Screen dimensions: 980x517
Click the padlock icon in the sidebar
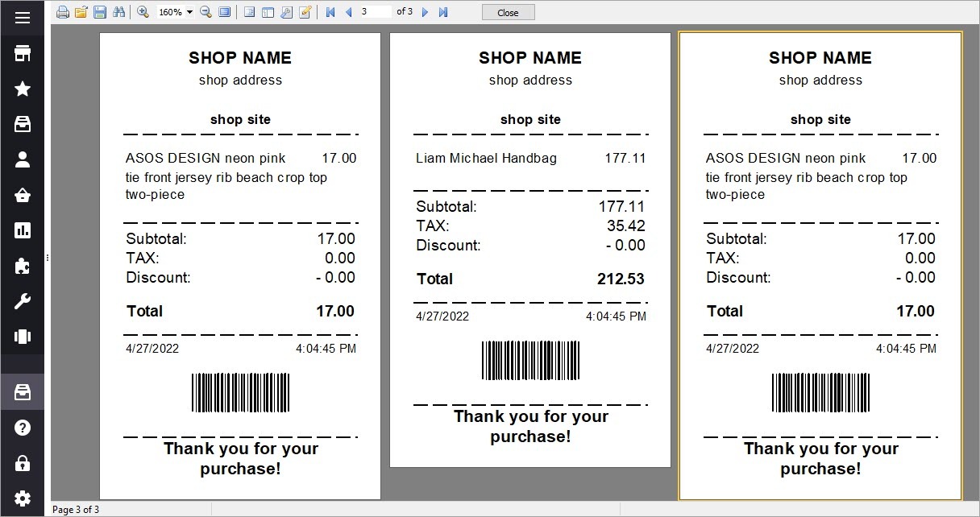[x=23, y=463]
